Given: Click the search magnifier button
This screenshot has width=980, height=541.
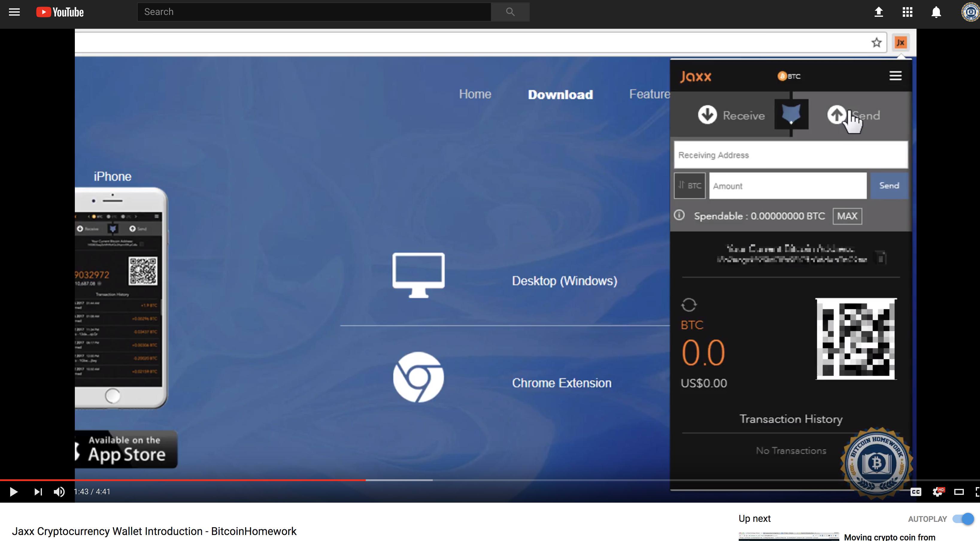Looking at the screenshot, I should (x=510, y=12).
